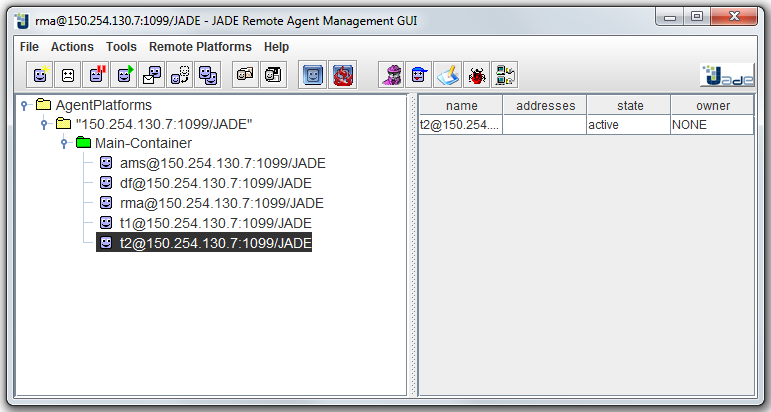This screenshot has width=771, height=412.
Task: Suspend the selected agent via toolbar icon
Action: pos(96,75)
